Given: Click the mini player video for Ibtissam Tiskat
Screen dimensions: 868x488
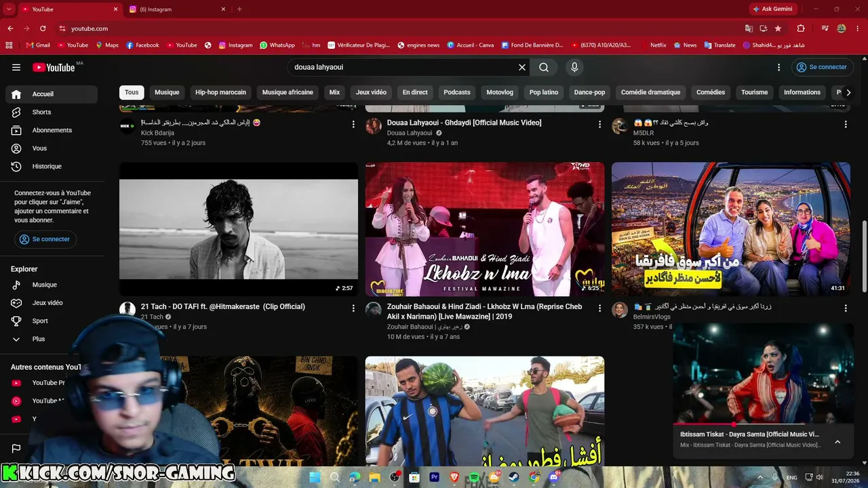Looking at the screenshot, I should [764, 373].
